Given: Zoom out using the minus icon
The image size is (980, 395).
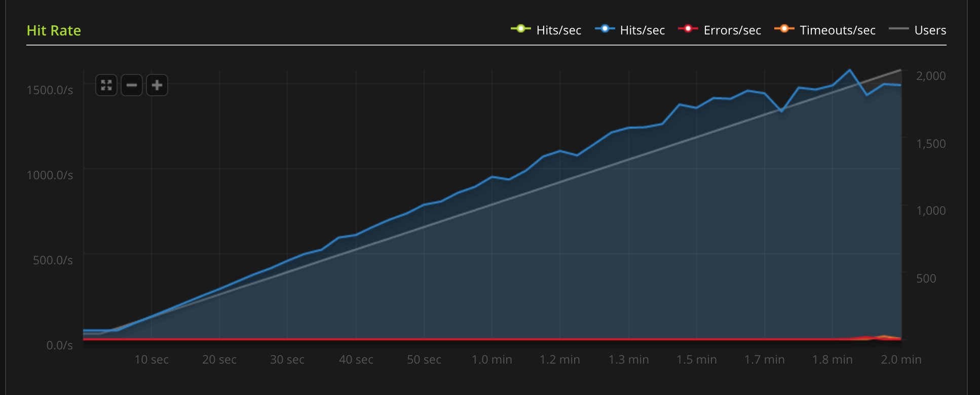Looking at the screenshot, I should click(132, 85).
